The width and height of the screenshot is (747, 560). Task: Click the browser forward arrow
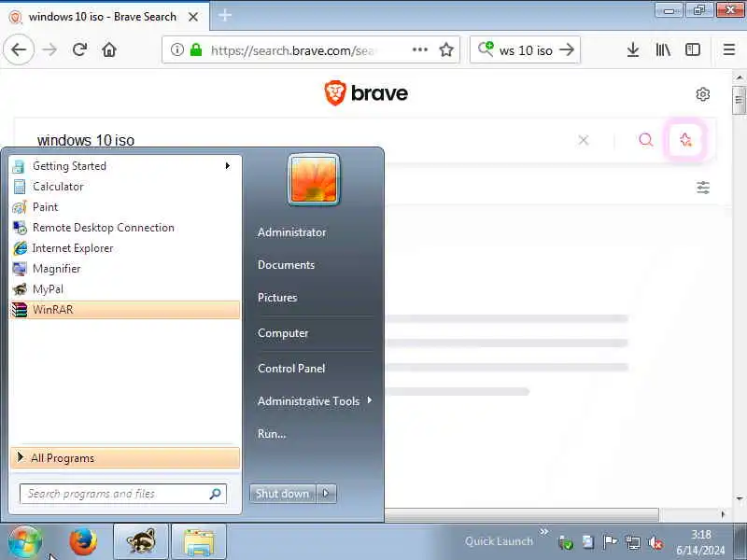pos(49,49)
